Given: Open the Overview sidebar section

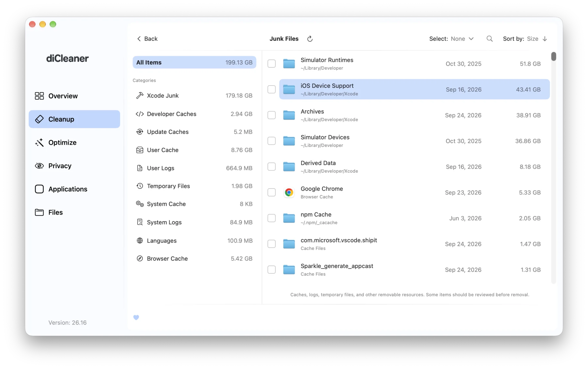Looking at the screenshot, I should [x=74, y=96].
